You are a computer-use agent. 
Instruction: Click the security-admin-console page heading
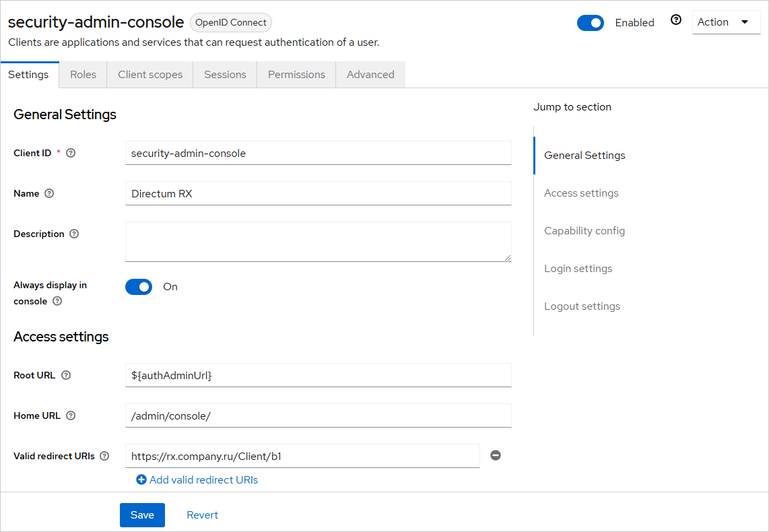coord(96,22)
